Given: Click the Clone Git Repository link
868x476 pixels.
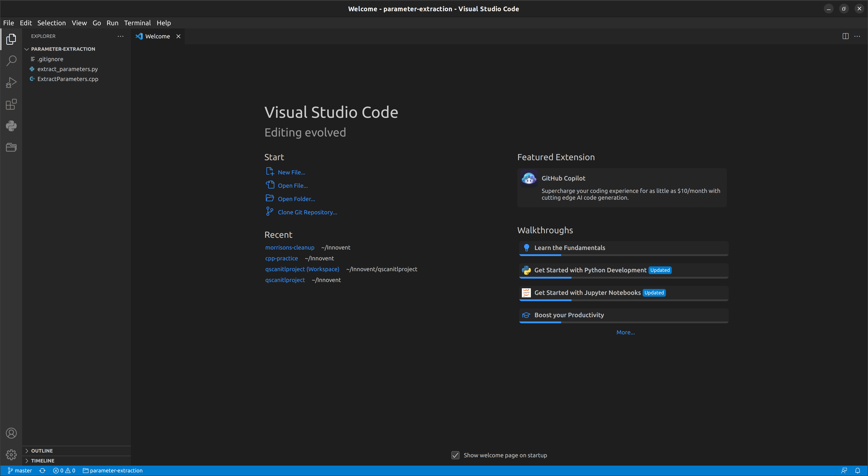Looking at the screenshot, I should tap(307, 212).
